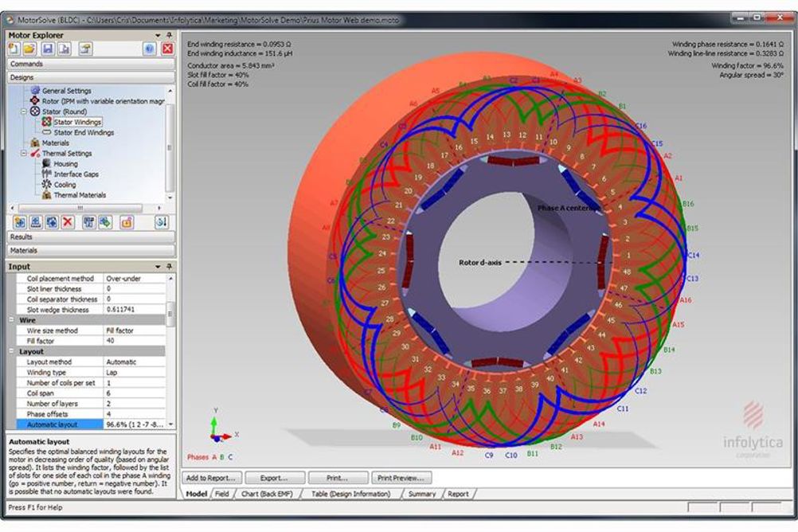The image size is (798, 532).
Task: Click the General Settings gear icon
Action: pyautogui.click(x=35, y=91)
